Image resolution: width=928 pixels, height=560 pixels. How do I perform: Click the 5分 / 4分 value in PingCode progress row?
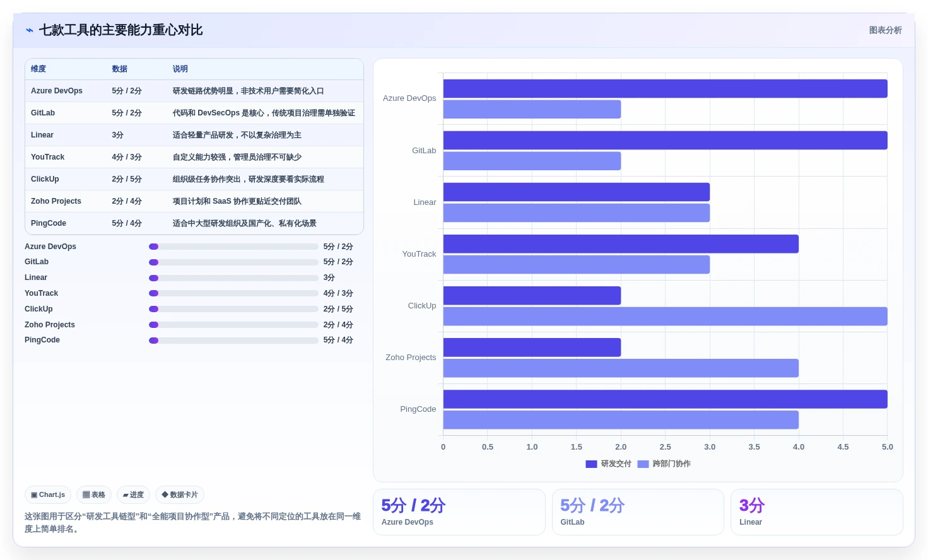pyautogui.click(x=338, y=341)
